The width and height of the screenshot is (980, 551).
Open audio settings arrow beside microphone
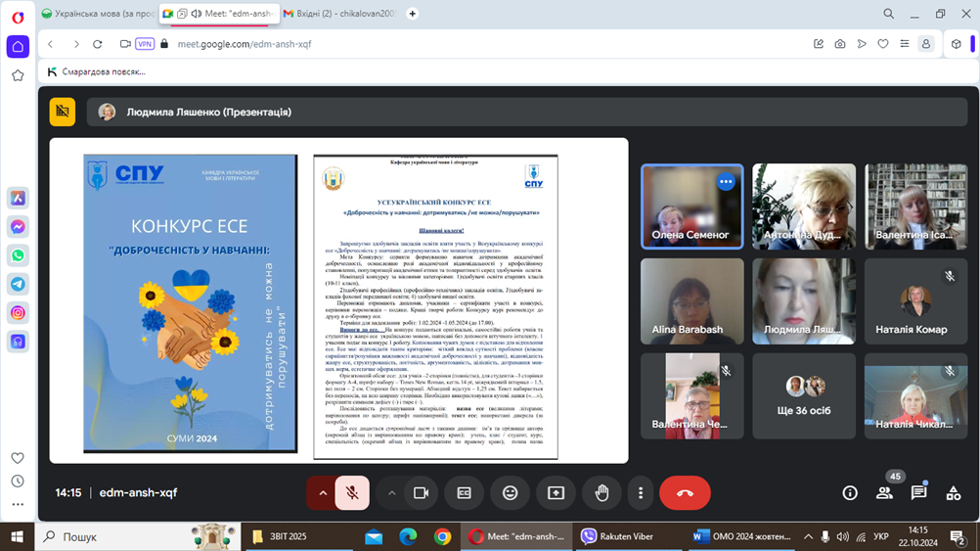pyautogui.click(x=323, y=493)
